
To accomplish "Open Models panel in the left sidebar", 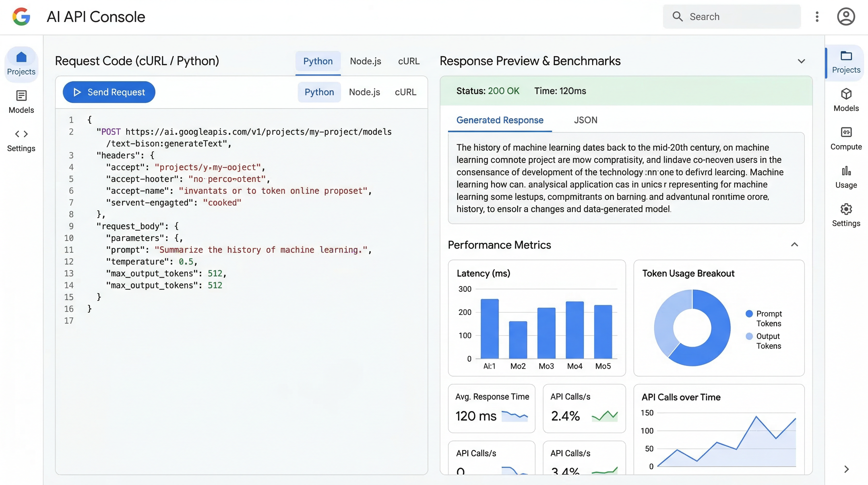I will [21, 101].
